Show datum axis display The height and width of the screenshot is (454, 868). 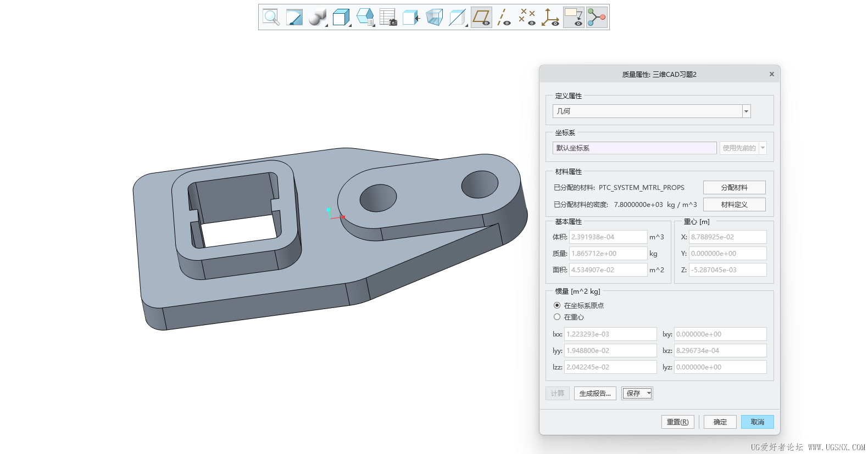click(504, 17)
